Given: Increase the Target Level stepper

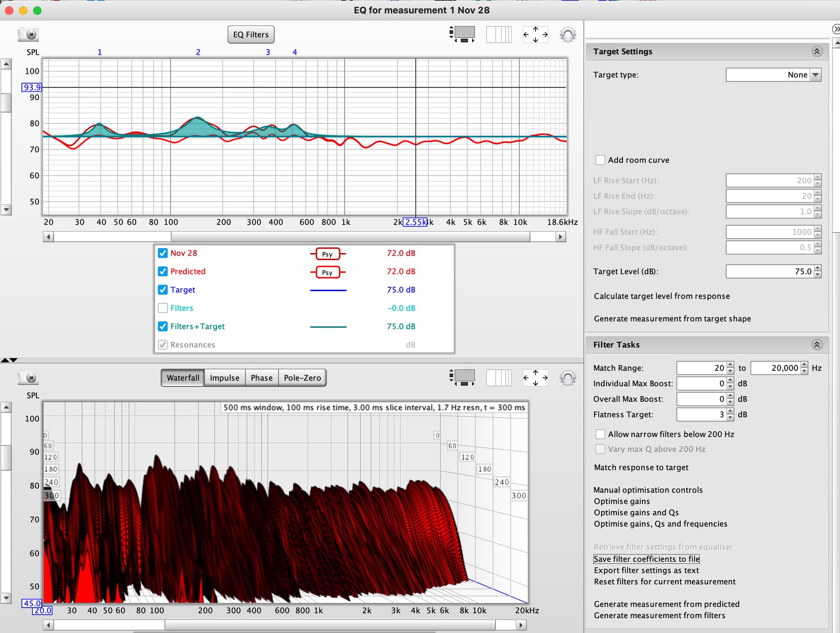Looking at the screenshot, I should click(818, 268).
